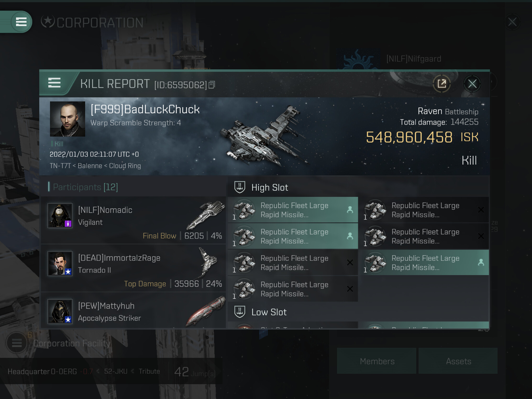This screenshot has height=399, width=532.
Task: Select BadLuckChuck's character portrait
Action: [x=67, y=119]
